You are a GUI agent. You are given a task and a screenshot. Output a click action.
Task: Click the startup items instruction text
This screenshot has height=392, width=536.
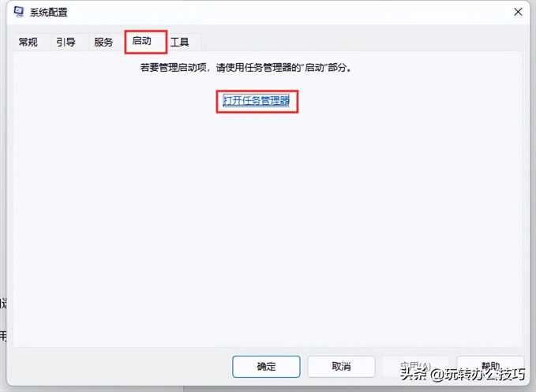(x=246, y=68)
